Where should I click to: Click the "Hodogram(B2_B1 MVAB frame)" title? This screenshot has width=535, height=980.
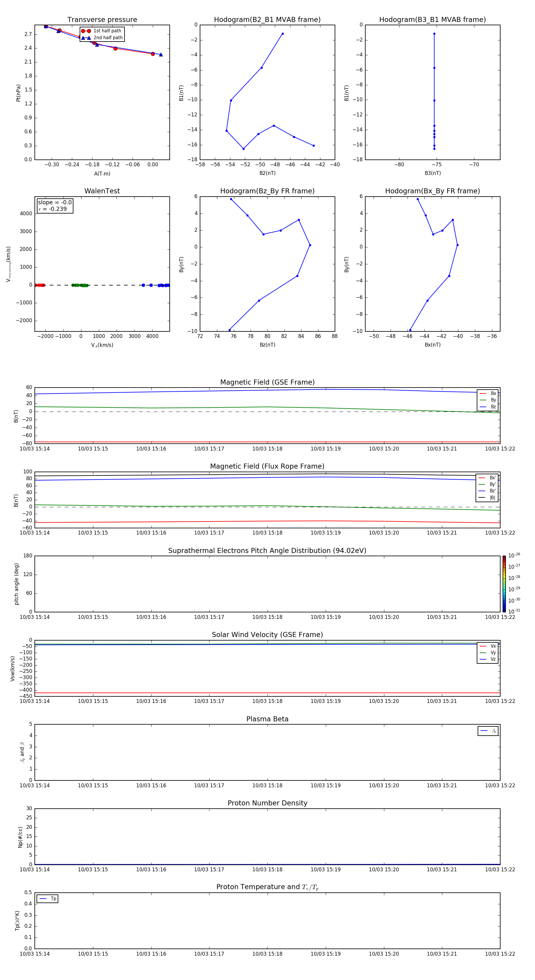(267, 20)
